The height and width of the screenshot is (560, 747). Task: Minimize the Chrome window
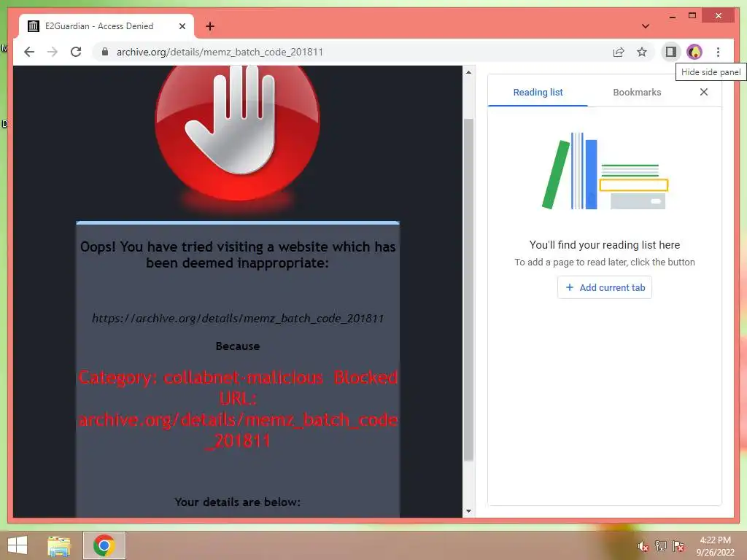point(672,16)
